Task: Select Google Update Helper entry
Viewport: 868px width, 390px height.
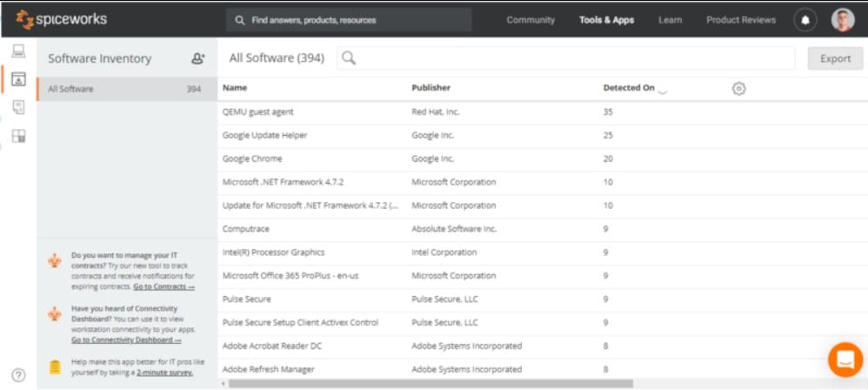Action: click(x=543, y=135)
